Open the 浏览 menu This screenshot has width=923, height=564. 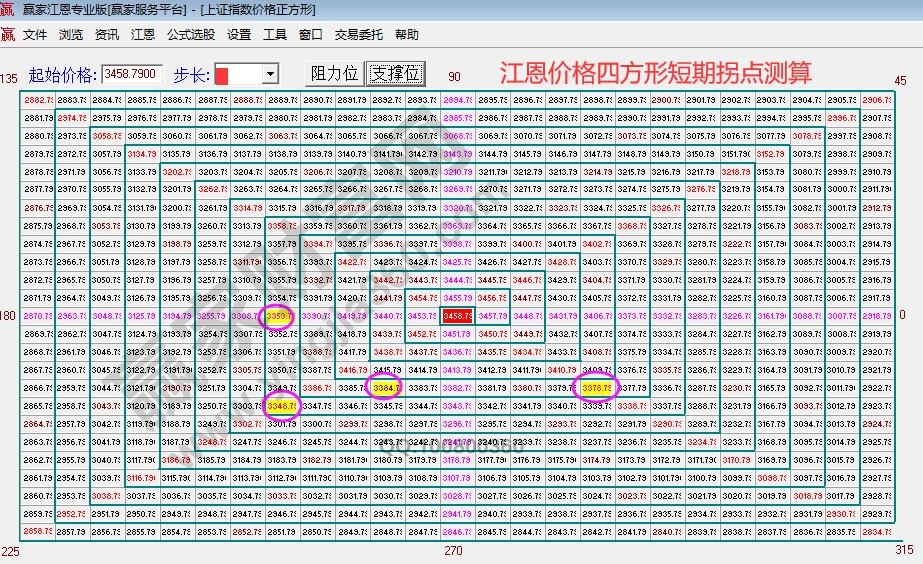[71, 34]
